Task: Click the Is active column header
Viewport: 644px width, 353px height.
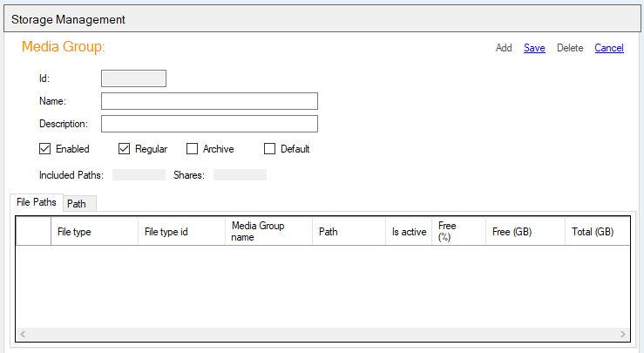Action: pyautogui.click(x=409, y=232)
